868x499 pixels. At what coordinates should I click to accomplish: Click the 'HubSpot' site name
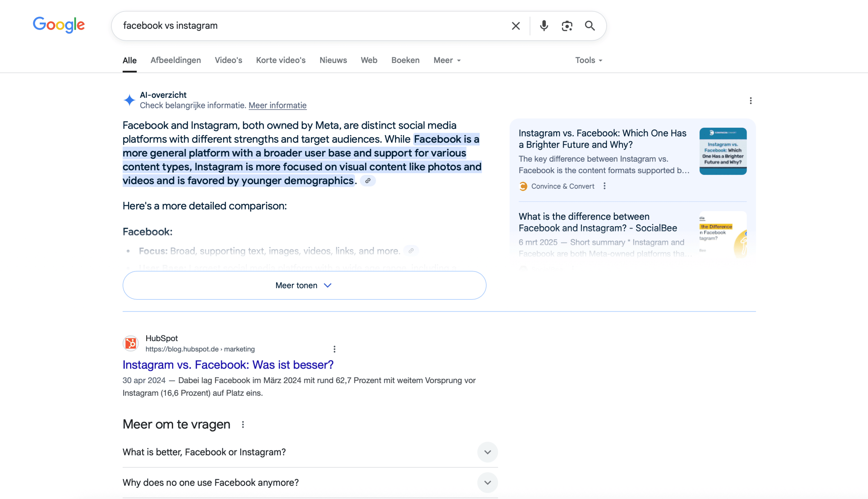161,338
